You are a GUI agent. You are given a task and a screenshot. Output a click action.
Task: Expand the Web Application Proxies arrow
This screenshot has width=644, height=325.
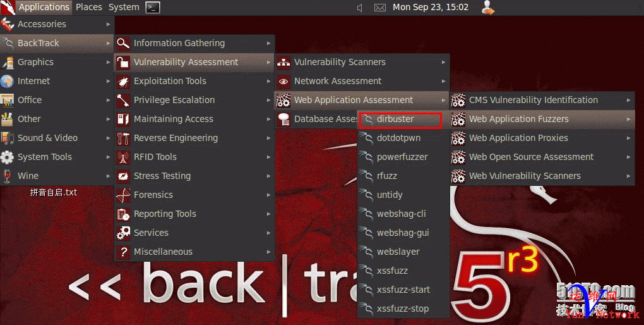[628, 138]
